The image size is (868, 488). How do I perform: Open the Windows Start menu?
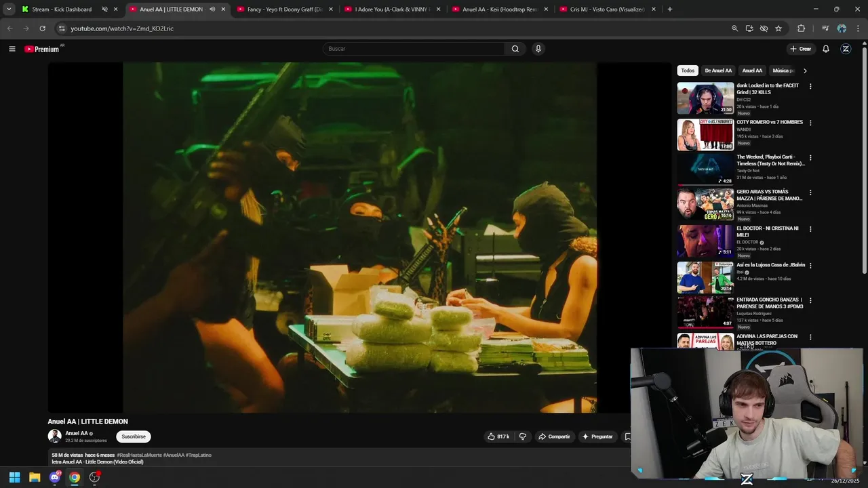[14, 477]
